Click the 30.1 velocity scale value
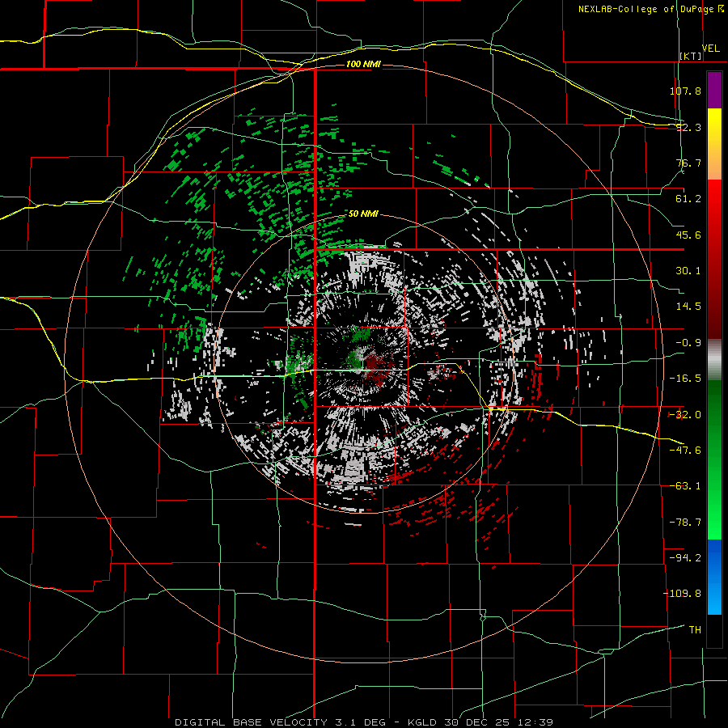The height and width of the screenshot is (728, 728). click(688, 271)
